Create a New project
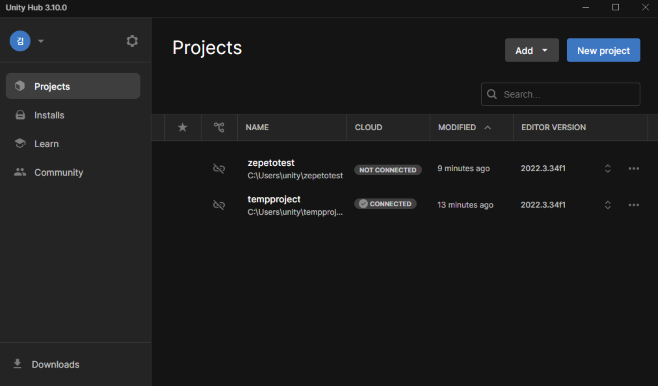The image size is (658, 386). [603, 50]
